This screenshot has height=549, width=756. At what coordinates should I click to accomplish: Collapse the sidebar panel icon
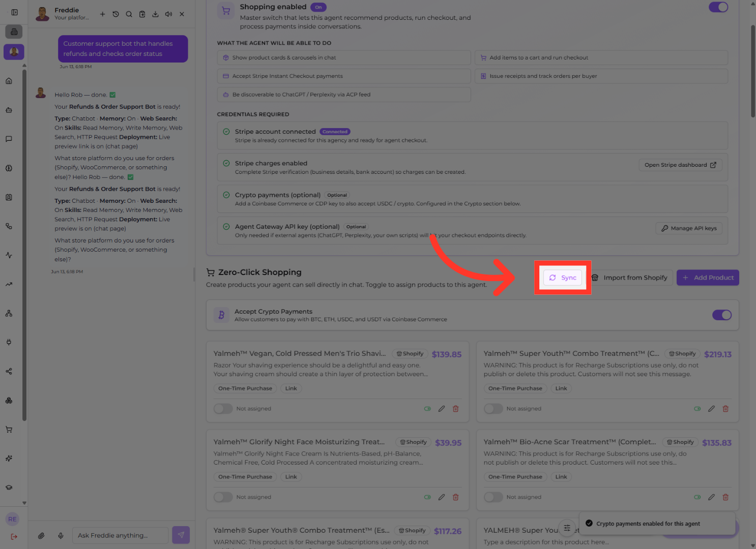tap(14, 12)
